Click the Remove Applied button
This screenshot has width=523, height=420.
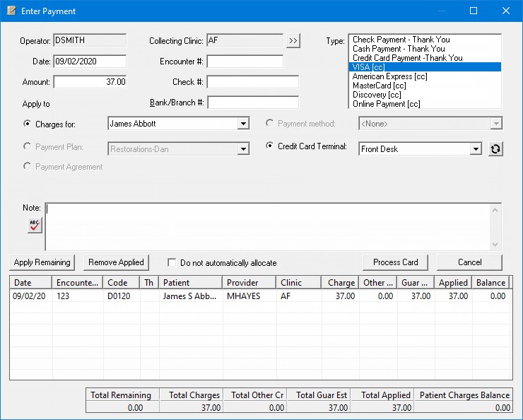click(x=116, y=262)
